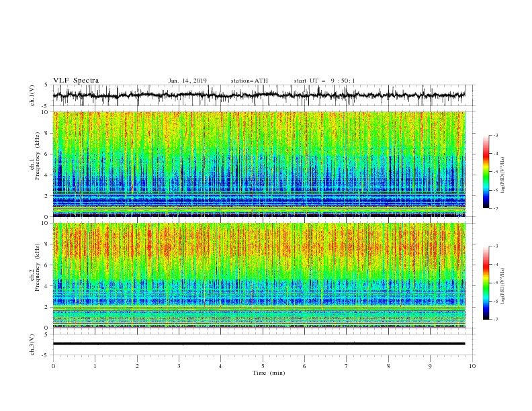The width and height of the screenshot is (532, 411).
Task: Select the ch.1 "Frequency (kHz)" axis label
Action: [38, 156]
